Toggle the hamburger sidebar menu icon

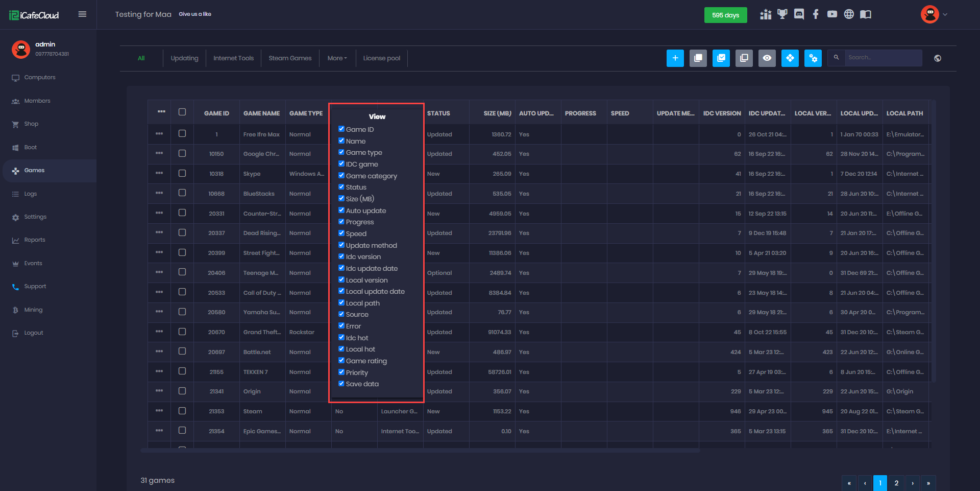tap(82, 14)
